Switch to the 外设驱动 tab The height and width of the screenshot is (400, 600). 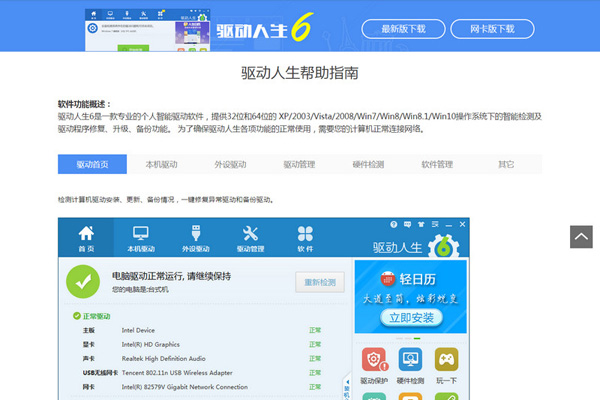coord(230,164)
